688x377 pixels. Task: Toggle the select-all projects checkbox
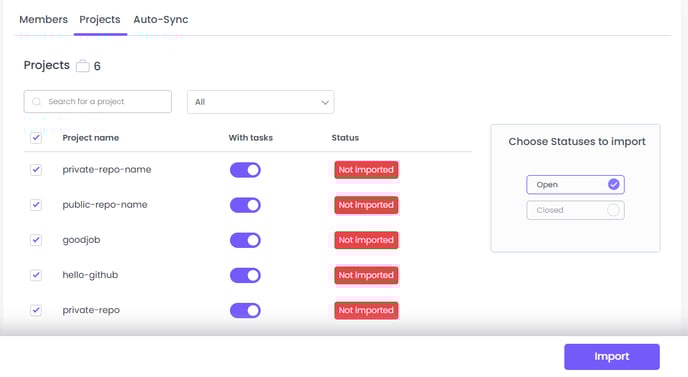point(36,138)
